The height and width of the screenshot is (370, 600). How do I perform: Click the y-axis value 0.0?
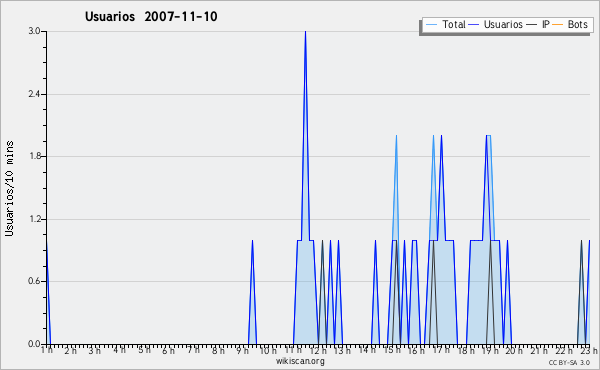coord(34,344)
